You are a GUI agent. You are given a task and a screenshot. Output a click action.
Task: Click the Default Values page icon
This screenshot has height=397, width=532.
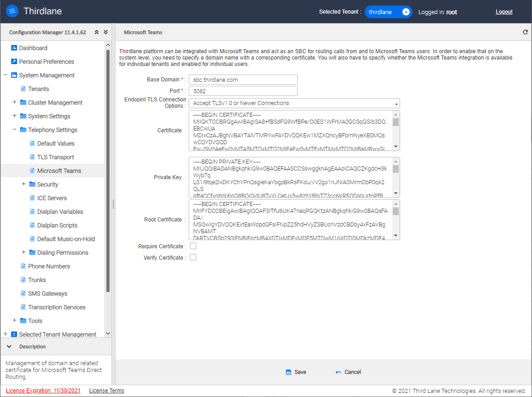[x=32, y=143]
